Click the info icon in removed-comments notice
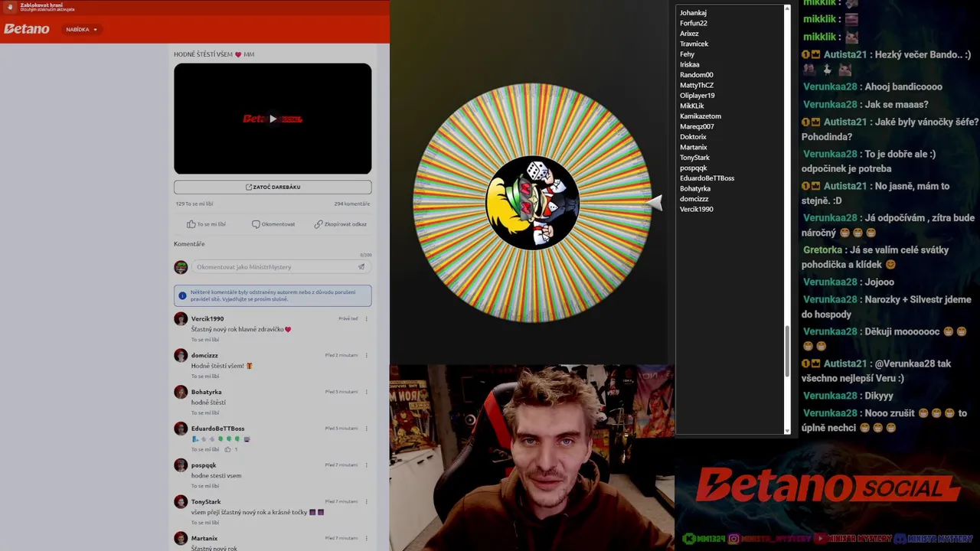This screenshot has height=551, width=980. 182,295
